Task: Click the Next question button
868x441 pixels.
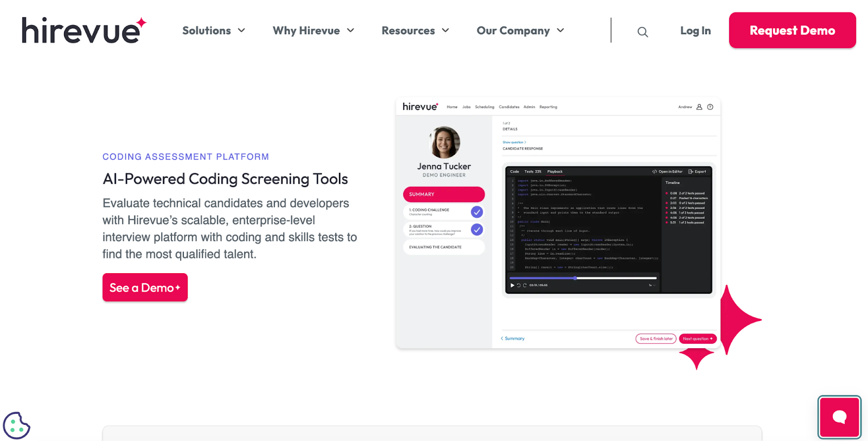Action: coord(698,339)
